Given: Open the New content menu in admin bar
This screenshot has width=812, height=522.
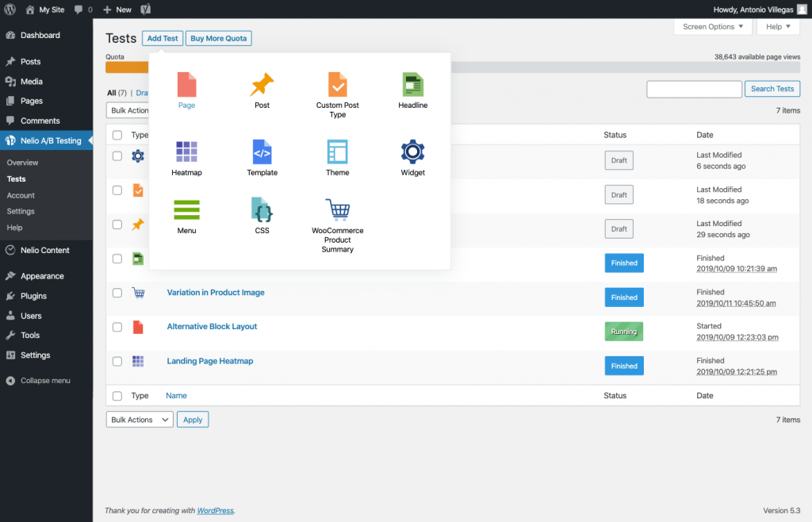Looking at the screenshot, I should point(117,10).
